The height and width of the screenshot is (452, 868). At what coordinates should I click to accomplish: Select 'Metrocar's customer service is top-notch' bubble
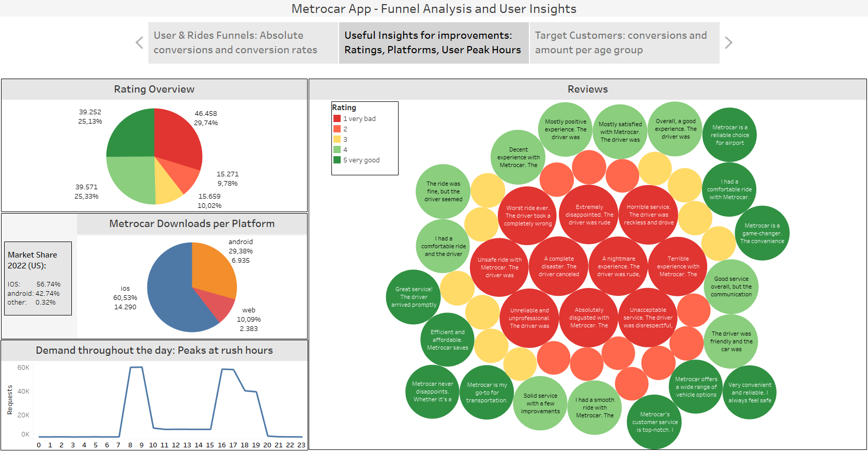pyautogui.click(x=654, y=422)
